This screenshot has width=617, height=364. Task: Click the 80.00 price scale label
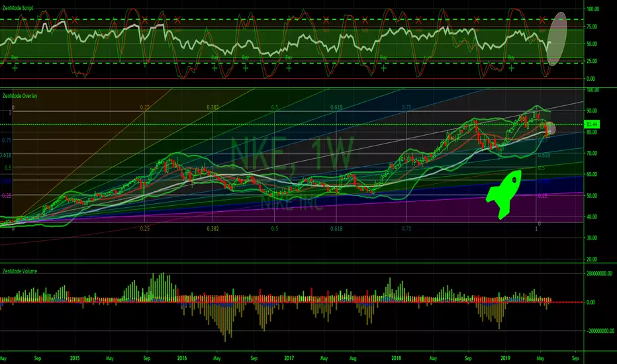[x=592, y=132]
